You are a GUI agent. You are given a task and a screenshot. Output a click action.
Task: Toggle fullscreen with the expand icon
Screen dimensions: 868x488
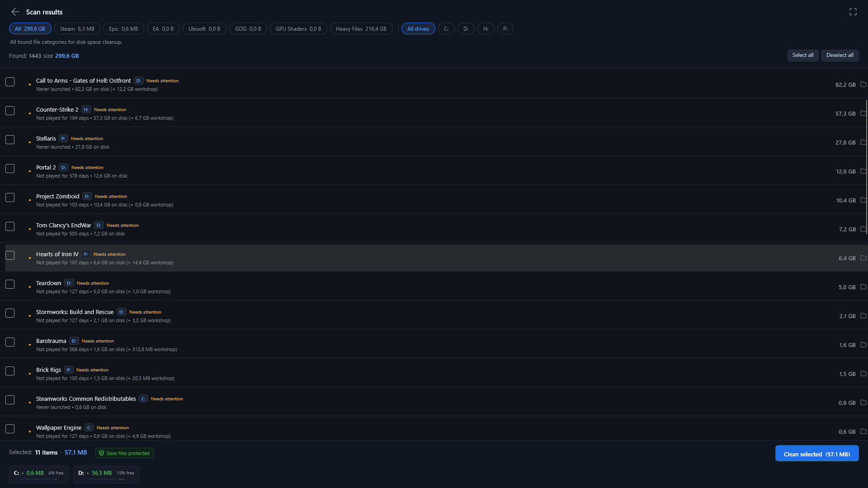[x=853, y=12]
